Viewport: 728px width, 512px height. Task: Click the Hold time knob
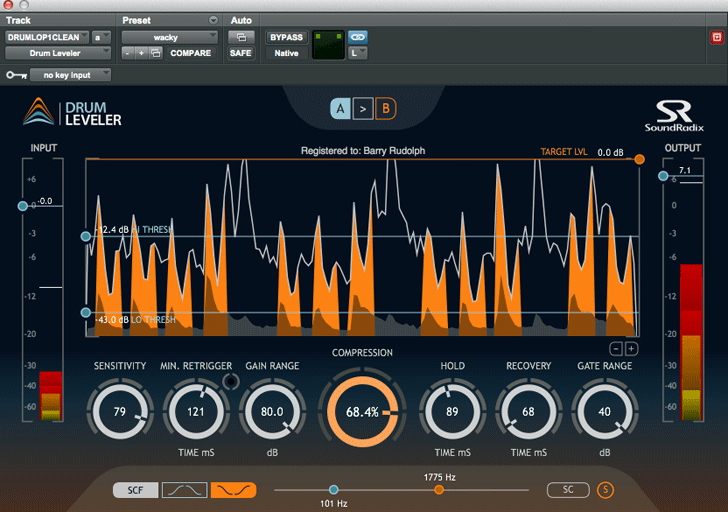pyautogui.click(x=452, y=411)
